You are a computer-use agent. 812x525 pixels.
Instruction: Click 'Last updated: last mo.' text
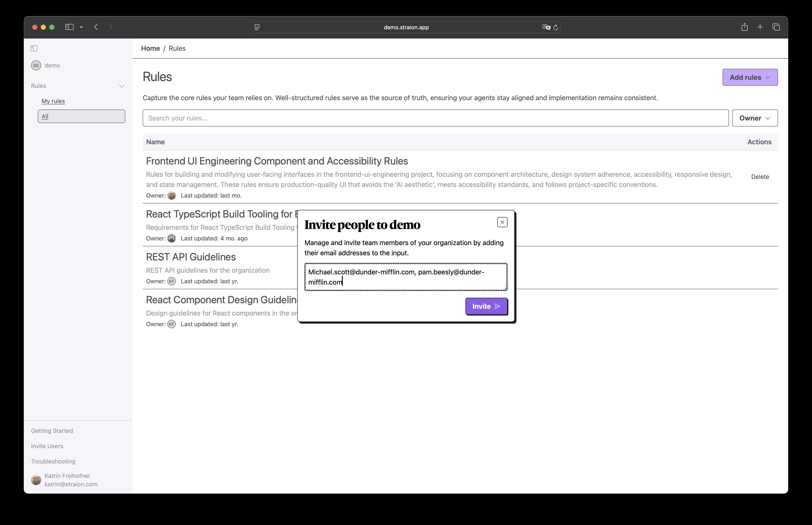211,196
